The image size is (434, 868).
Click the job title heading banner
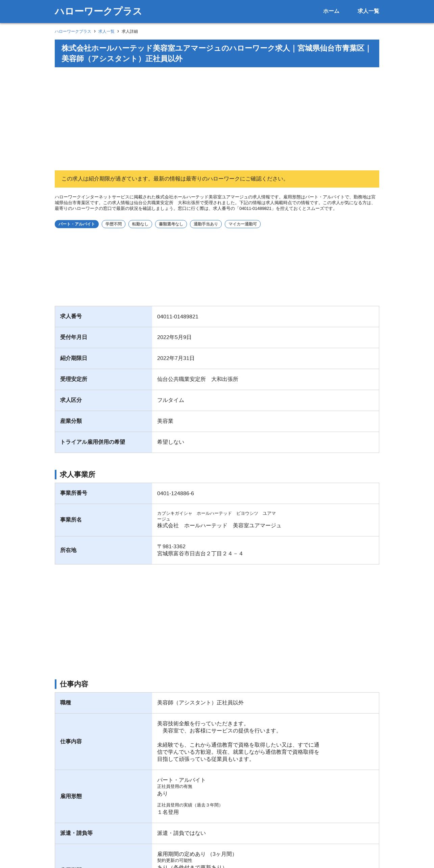(217, 53)
